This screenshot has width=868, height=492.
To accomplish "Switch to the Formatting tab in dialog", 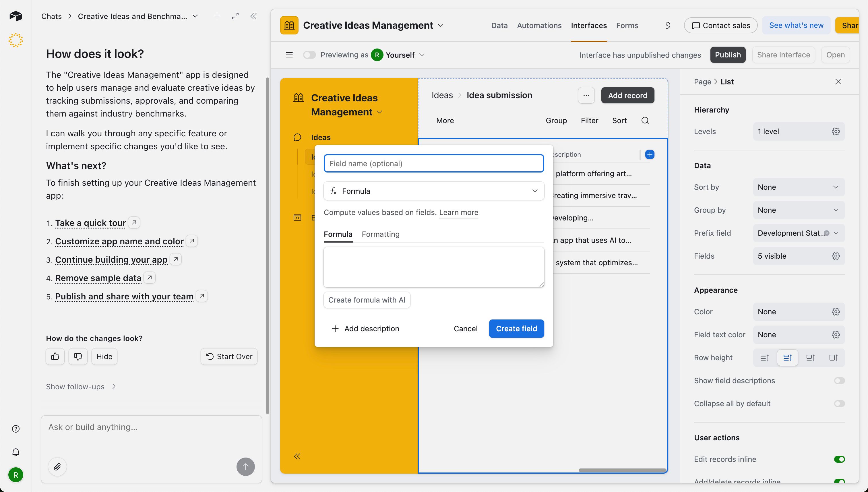I will click(x=380, y=234).
